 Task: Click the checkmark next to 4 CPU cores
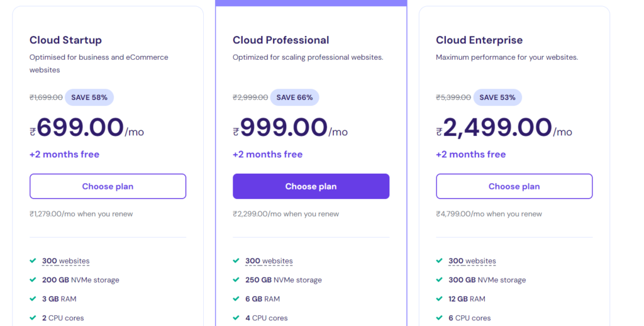tap(236, 317)
